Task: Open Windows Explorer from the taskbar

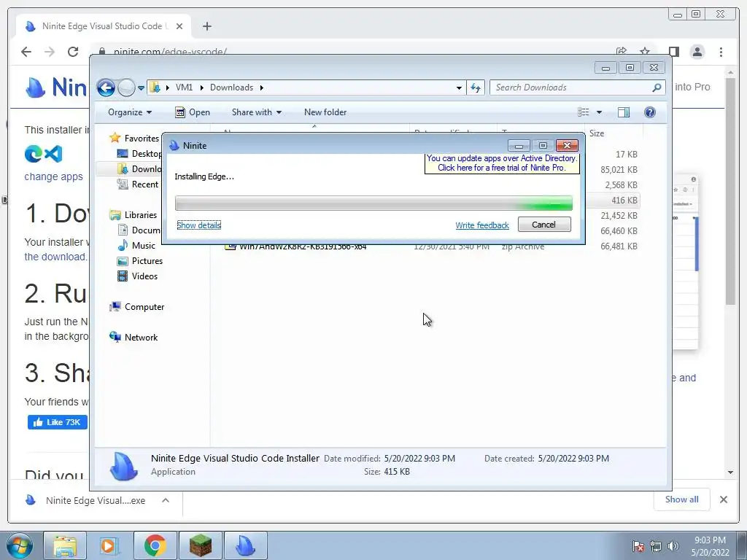Action: [x=65, y=546]
